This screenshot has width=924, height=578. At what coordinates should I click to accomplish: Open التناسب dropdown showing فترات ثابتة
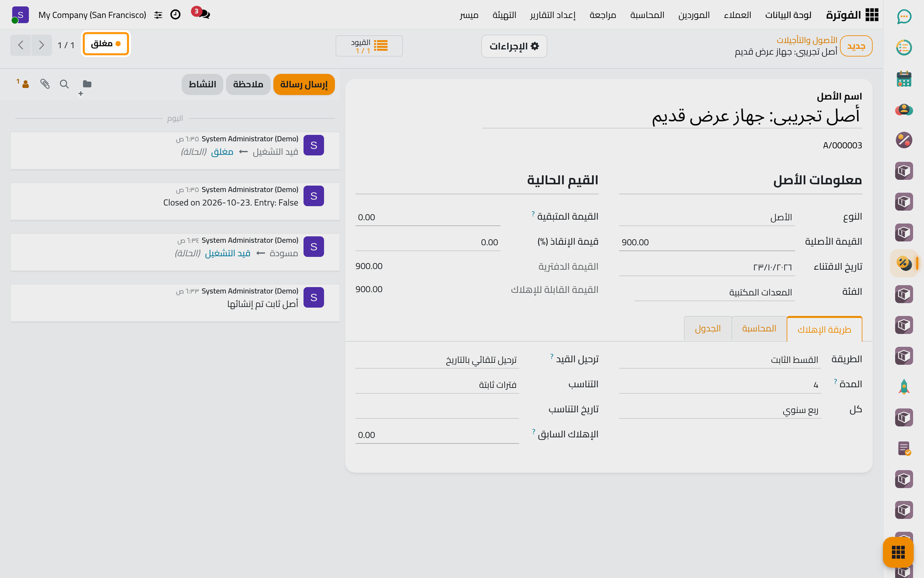[x=437, y=384]
